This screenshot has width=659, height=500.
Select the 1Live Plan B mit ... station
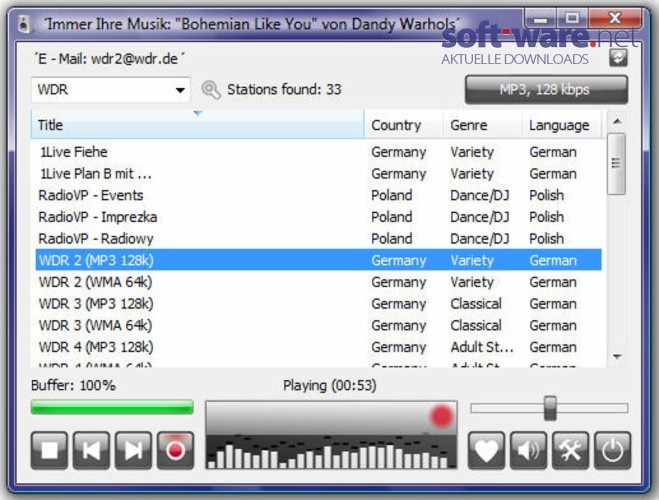(x=319, y=174)
